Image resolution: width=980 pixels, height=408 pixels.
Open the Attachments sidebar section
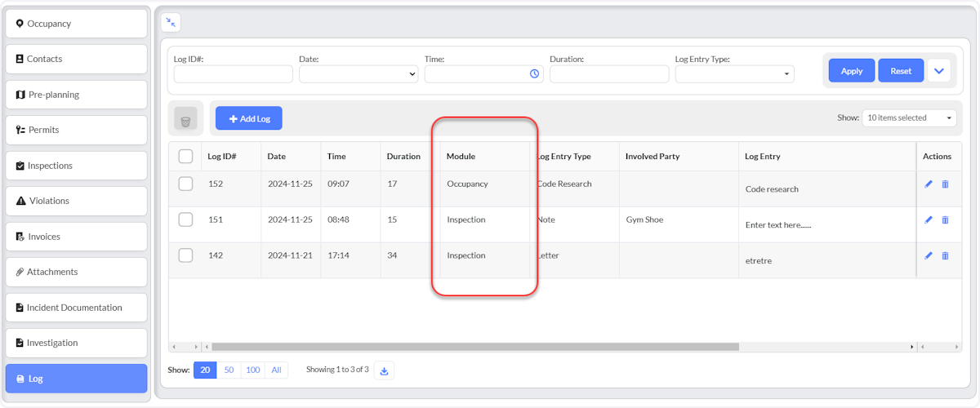[77, 272]
